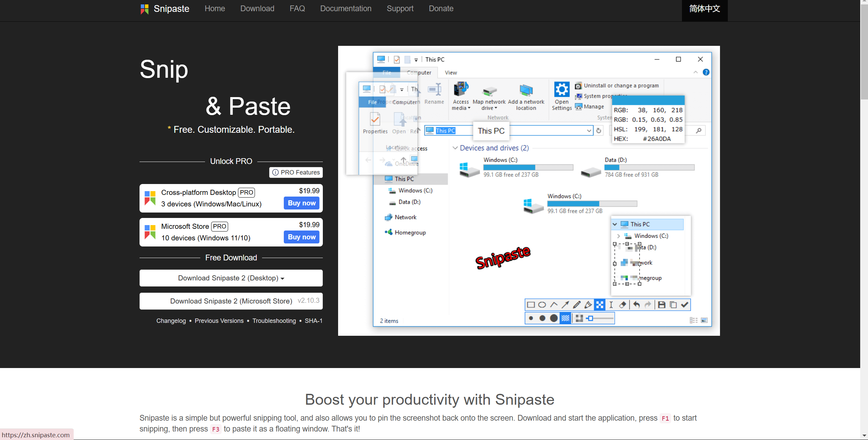Click the mosaic strength slider in the demo toolbar
This screenshot has height=440, width=868.
tap(600, 318)
